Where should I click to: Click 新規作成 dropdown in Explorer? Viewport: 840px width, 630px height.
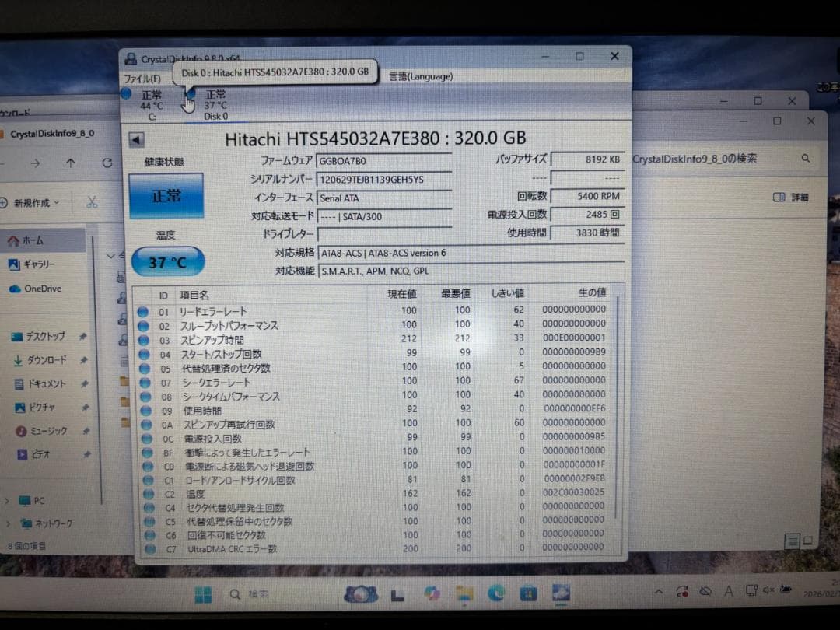click(x=30, y=203)
